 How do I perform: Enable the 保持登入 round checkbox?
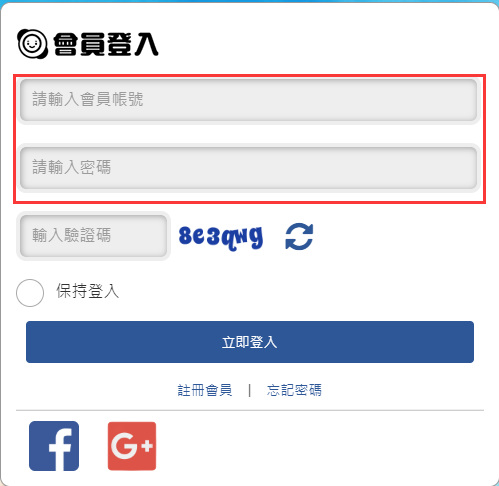tap(30, 293)
